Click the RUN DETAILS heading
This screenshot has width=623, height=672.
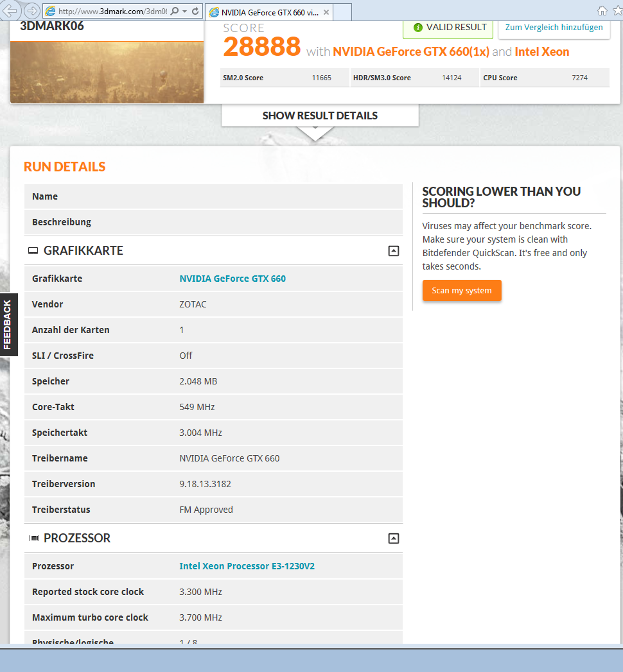pos(64,167)
